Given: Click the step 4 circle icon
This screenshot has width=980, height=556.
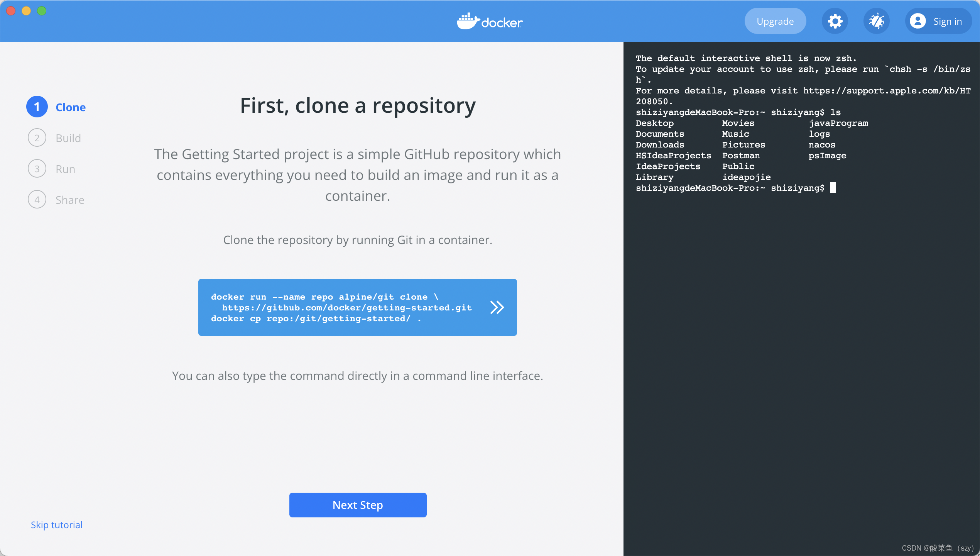Looking at the screenshot, I should 37,200.
